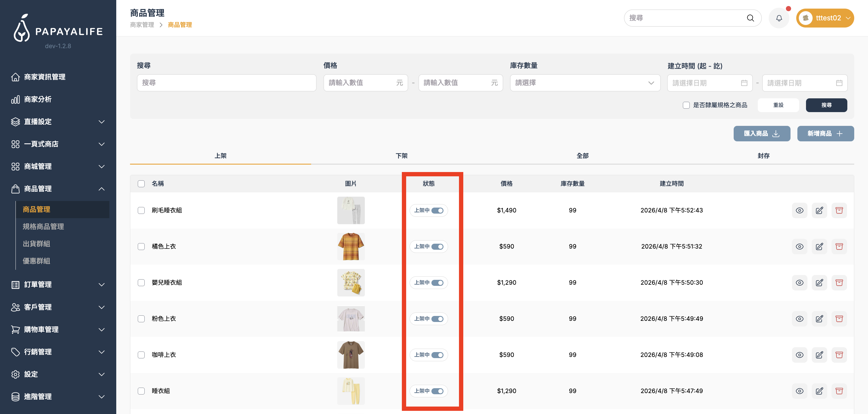Image resolution: width=868 pixels, height=414 pixels.
Task: Click the notification bell icon
Action: (x=779, y=18)
